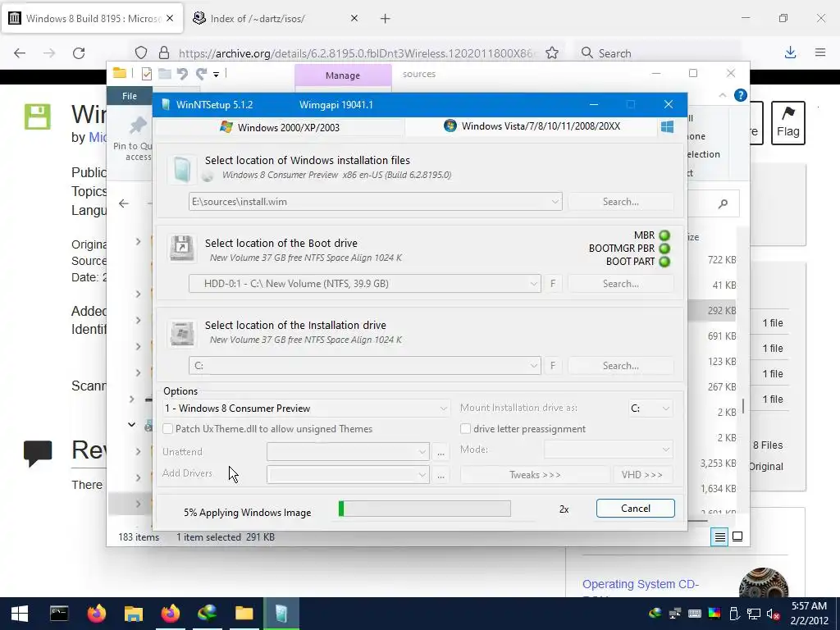Open Explorer help question mark icon

pos(741,95)
